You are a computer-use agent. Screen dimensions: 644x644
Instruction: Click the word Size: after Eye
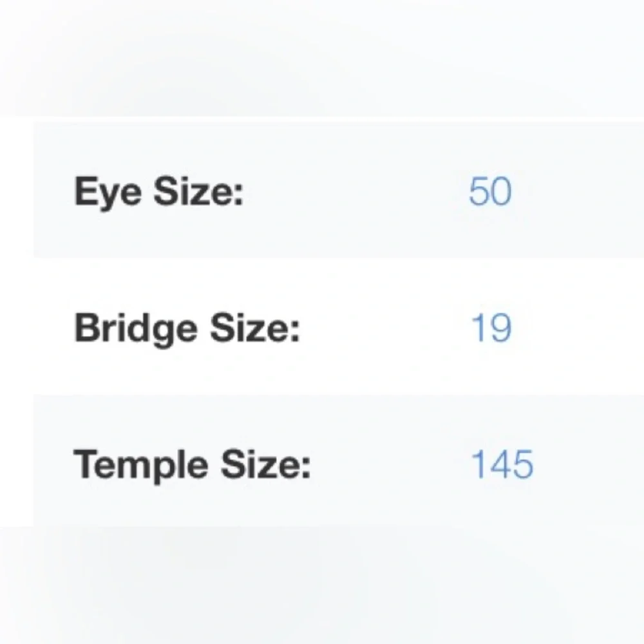[x=199, y=191]
